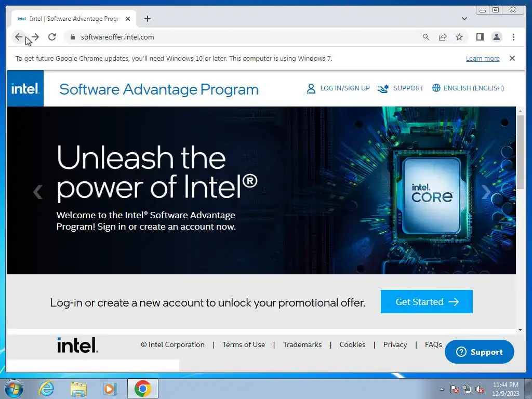Click the Software Advantage Program title
The width and height of the screenshot is (532, 399).
click(x=159, y=89)
